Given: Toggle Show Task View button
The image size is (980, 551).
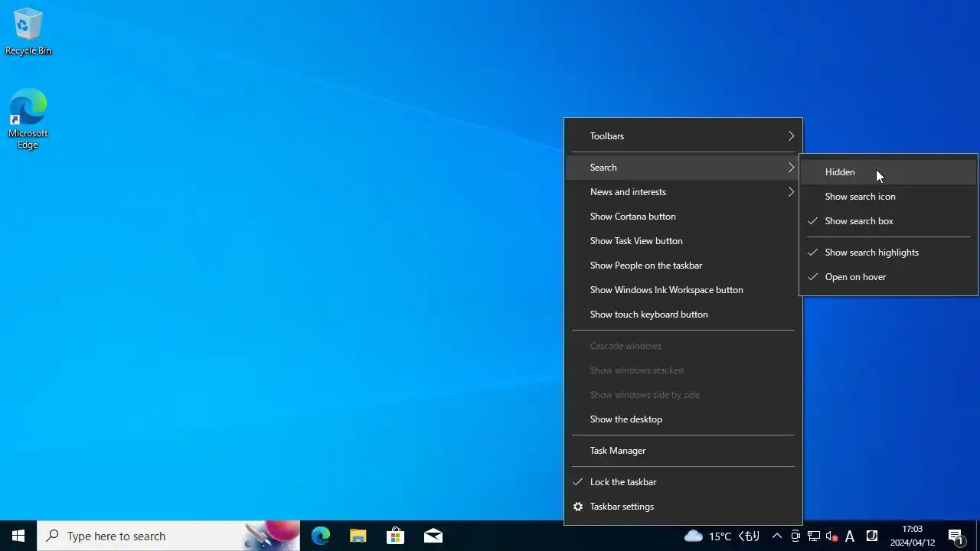Looking at the screenshot, I should coord(683,241).
